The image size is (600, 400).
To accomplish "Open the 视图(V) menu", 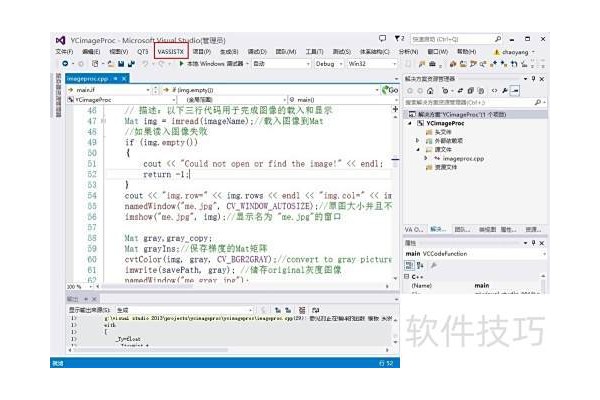I will (x=119, y=51).
